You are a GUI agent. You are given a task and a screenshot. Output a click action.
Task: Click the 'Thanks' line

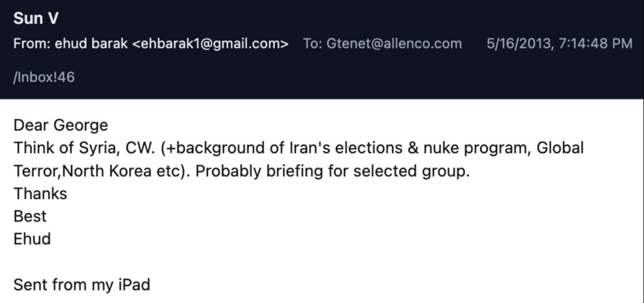(x=40, y=194)
